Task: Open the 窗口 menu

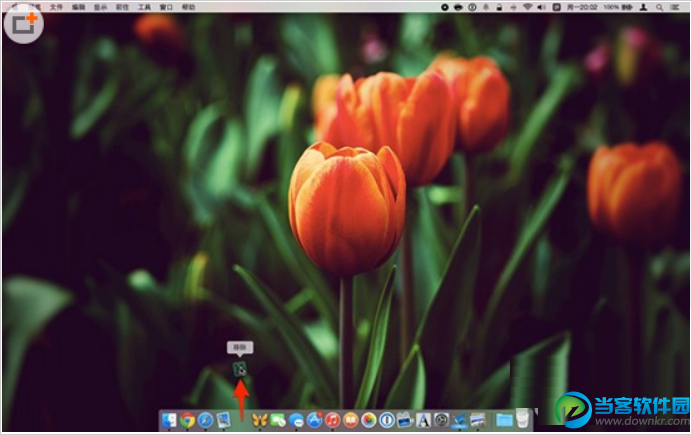Action: pos(166,7)
